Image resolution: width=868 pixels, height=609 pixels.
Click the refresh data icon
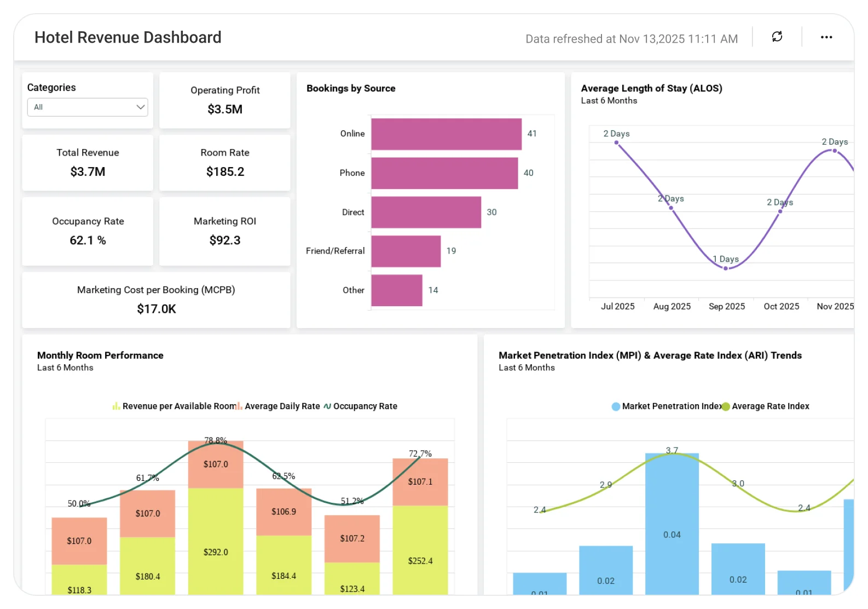(777, 37)
